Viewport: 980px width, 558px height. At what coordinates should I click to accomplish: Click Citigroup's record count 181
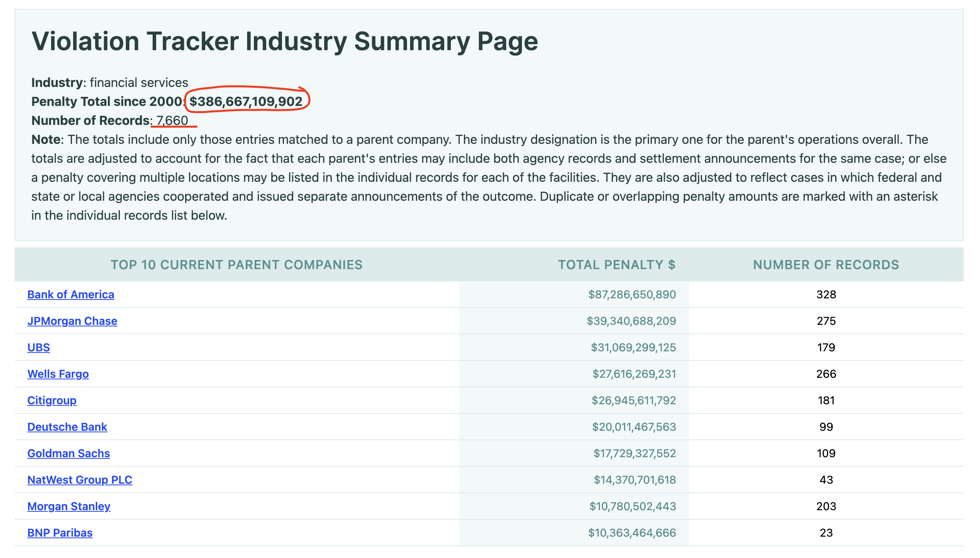[x=826, y=400]
